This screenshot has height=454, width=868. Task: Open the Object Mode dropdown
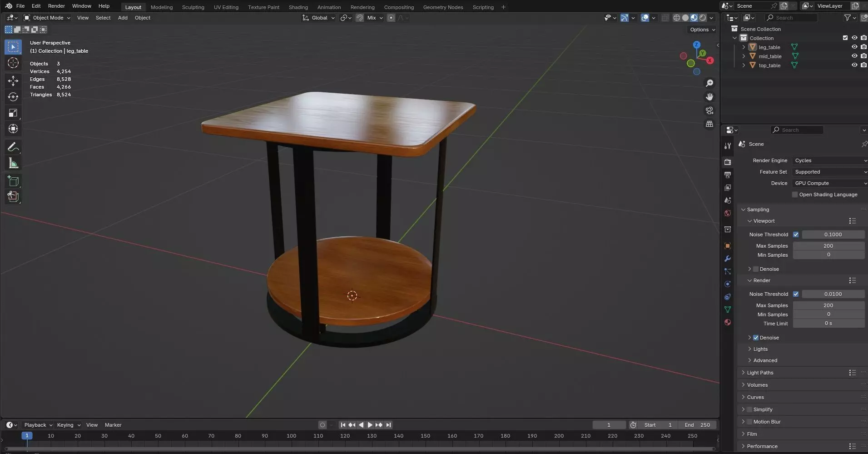[x=47, y=18]
